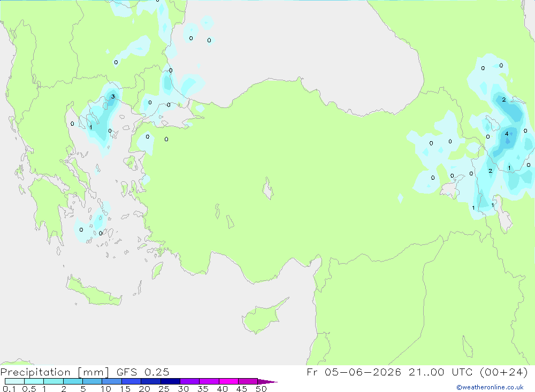
Task: Click the 5–10 mm legend color box
Action: click(x=93, y=381)
